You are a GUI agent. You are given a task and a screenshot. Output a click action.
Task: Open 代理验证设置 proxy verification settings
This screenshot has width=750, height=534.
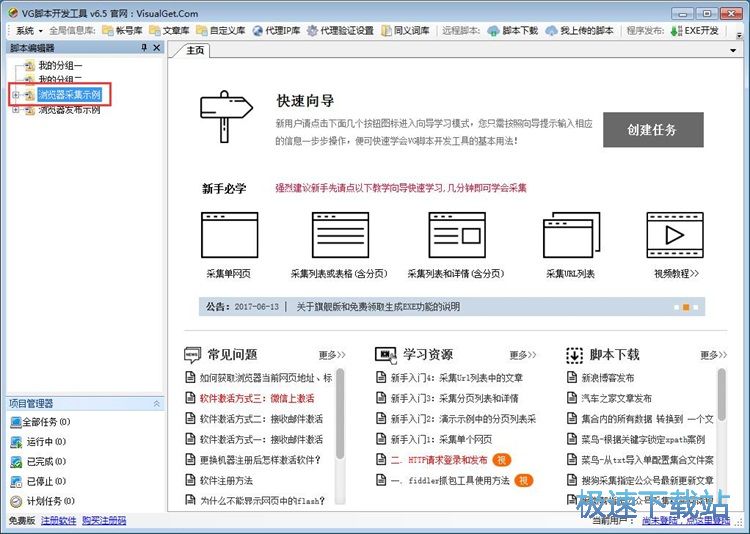(x=340, y=31)
